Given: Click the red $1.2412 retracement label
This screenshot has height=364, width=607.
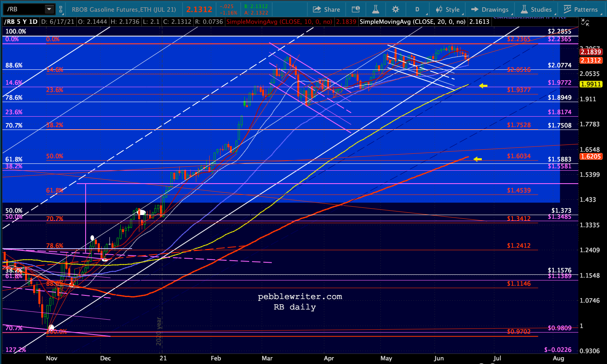Looking at the screenshot, I should pyautogui.click(x=519, y=245).
